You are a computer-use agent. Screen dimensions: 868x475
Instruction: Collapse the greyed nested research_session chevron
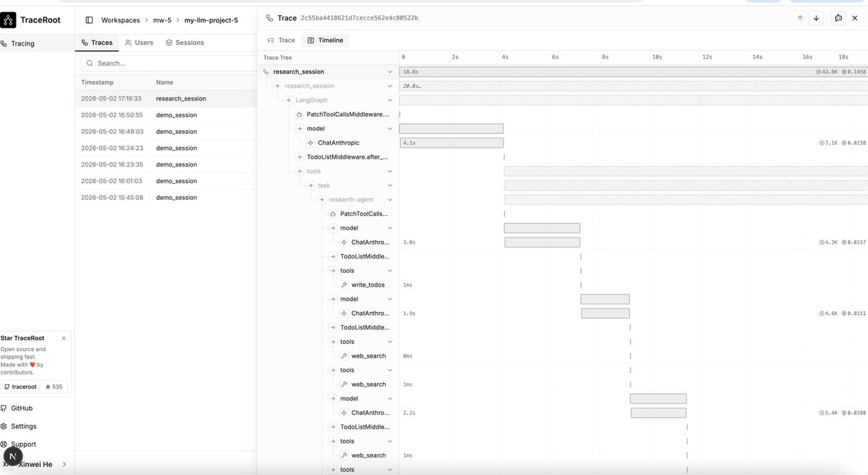[390, 86]
